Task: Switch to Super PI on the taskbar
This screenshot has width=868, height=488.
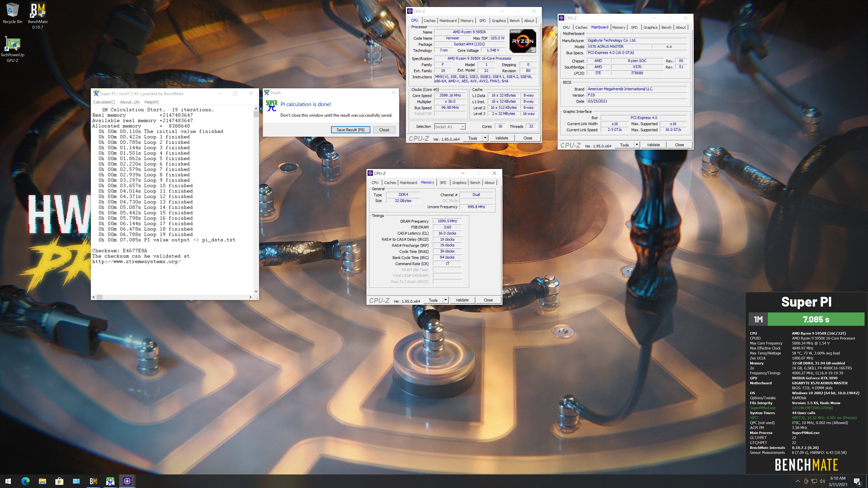Action: (x=110, y=481)
